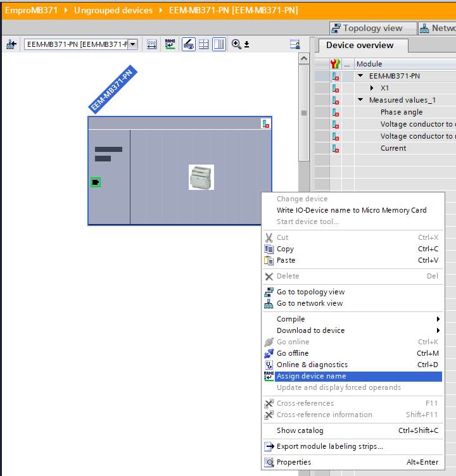Screen dimensions: 456x476
Task: Expand the X1 interface node
Action: 372,88
